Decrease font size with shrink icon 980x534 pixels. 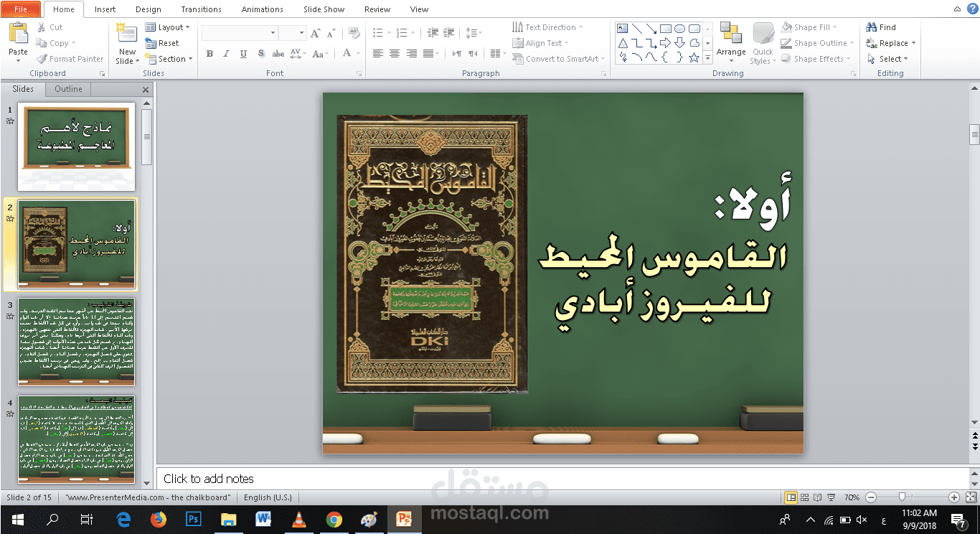[331, 33]
